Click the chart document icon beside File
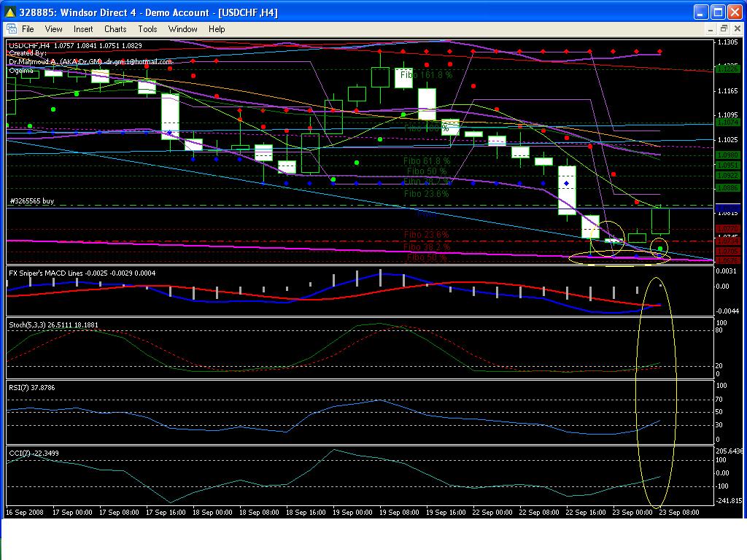Viewport: 747px width, 560px height. 11,29
